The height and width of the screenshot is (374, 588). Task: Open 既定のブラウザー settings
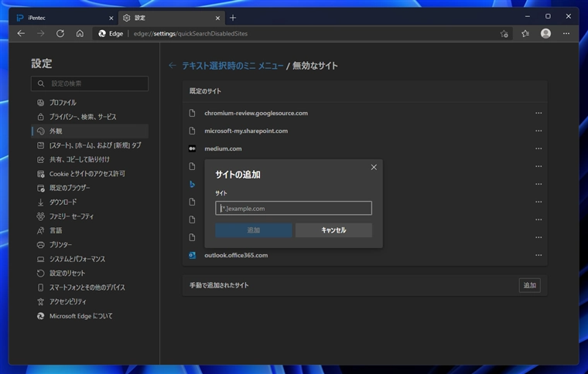coord(90,188)
